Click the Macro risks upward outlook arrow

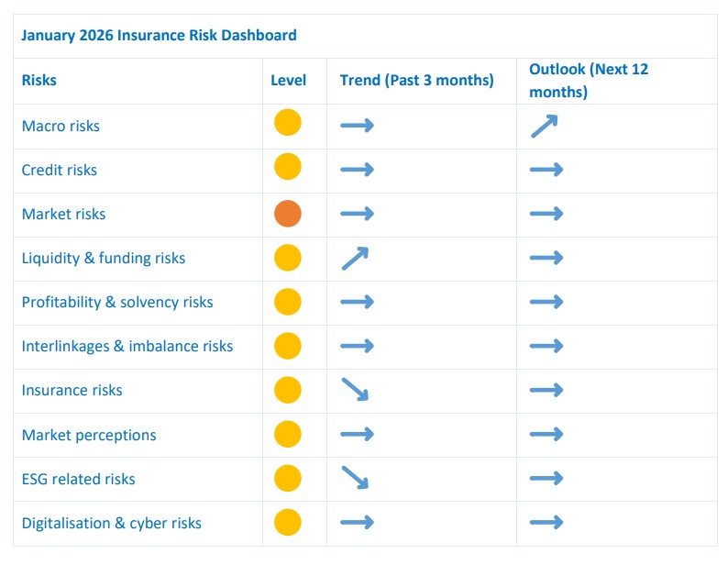(545, 126)
